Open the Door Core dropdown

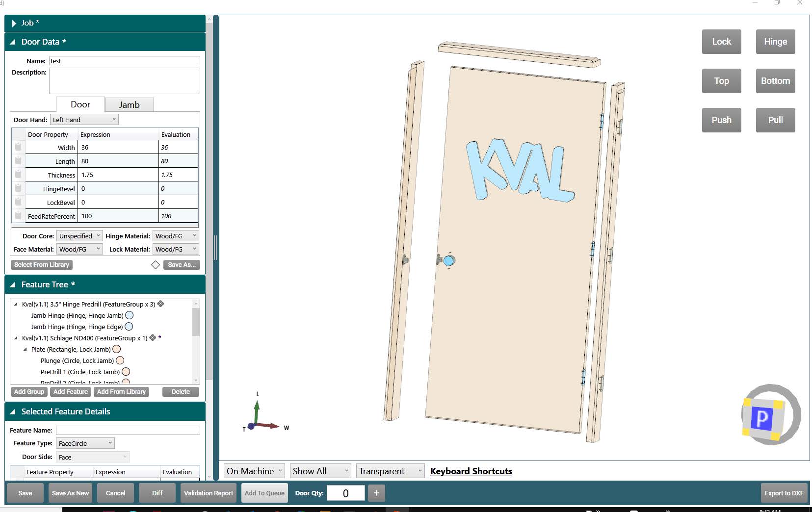click(79, 236)
